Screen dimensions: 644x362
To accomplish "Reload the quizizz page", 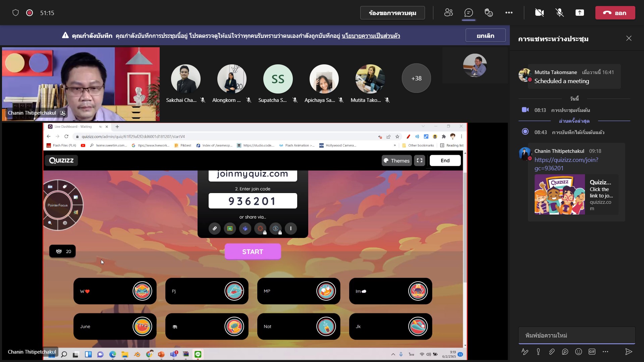I will click(x=66, y=136).
